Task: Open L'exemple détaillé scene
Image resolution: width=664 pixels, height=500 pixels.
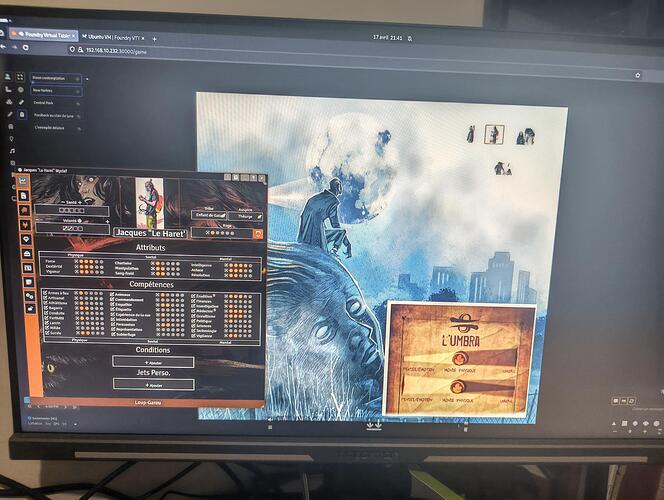Action: [56, 127]
